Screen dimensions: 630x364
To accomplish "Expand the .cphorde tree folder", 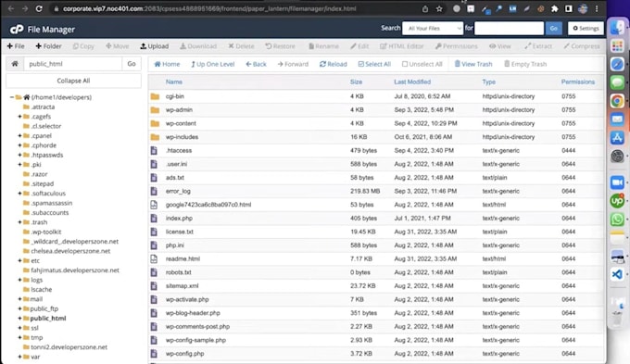I will pos(19,145).
